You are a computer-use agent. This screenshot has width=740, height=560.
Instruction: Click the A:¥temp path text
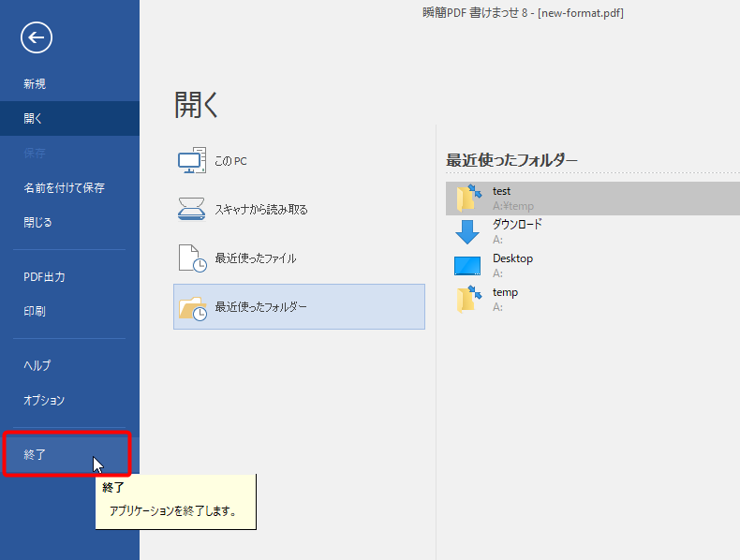pyautogui.click(x=513, y=206)
